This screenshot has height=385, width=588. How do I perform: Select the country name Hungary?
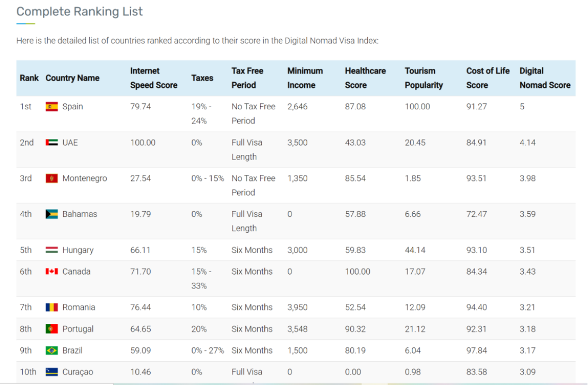(78, 250)
